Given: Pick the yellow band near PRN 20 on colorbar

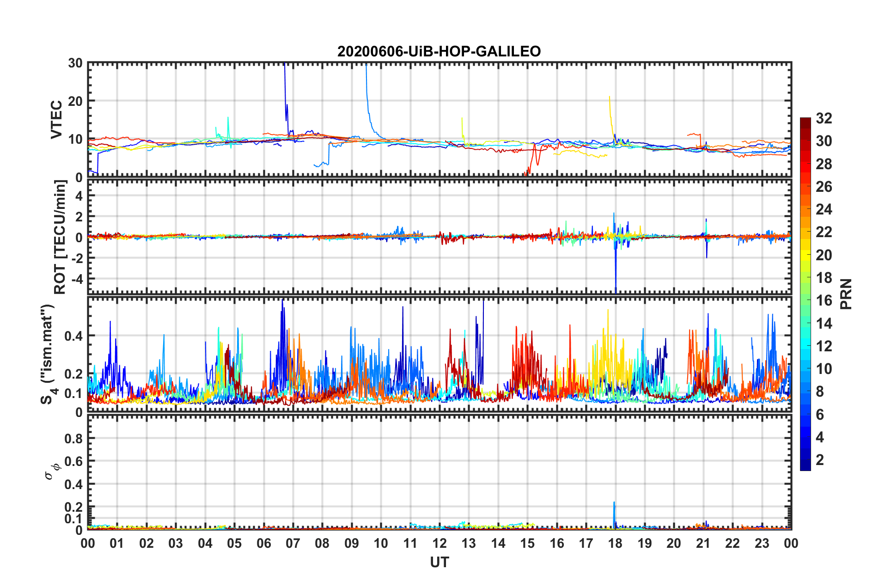Looking at the screenshot, I should [x=805, y=254].
